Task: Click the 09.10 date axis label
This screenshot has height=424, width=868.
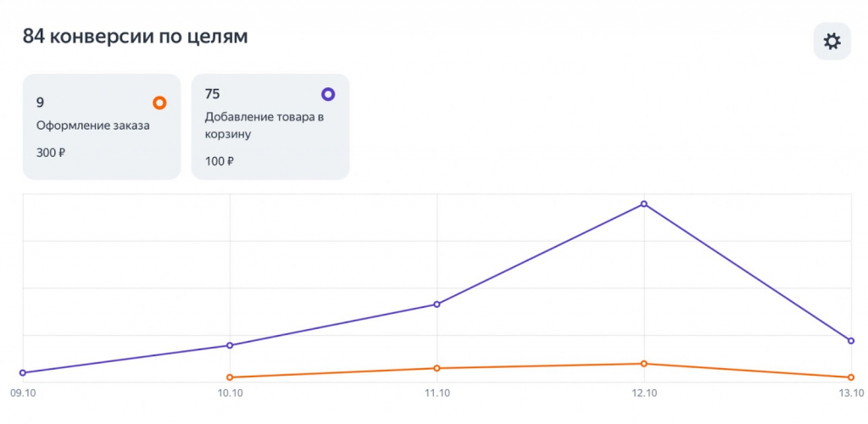Action: click(21, 393)
